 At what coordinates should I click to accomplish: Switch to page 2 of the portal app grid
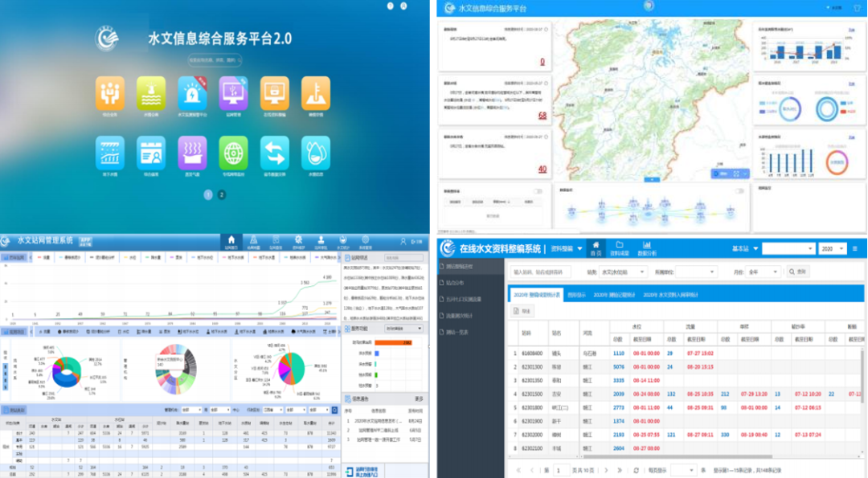222,194
